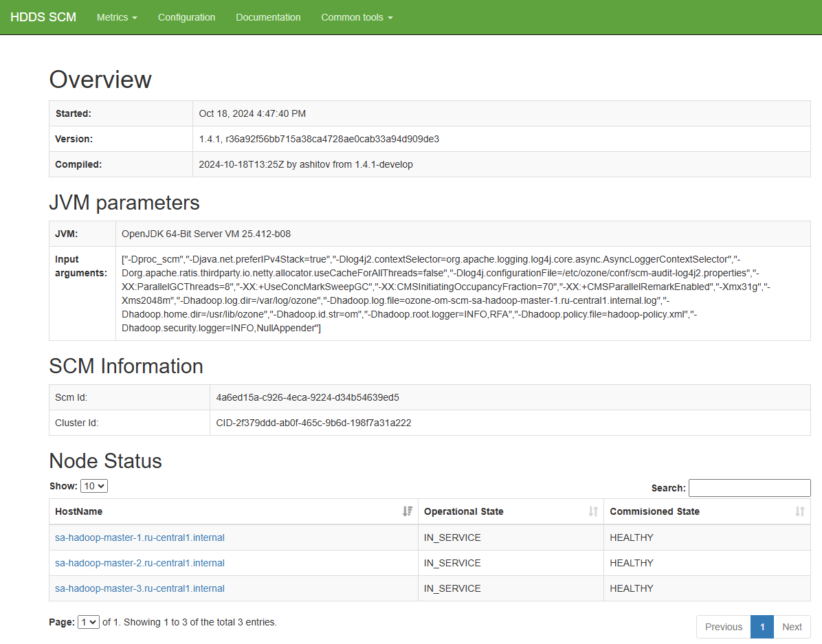
Task: Go to the Configuration page
Action: click(x=187, y=17)
